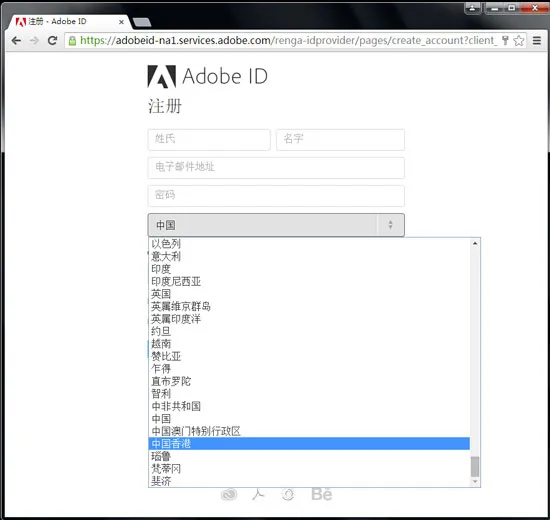Click the dropdown list scroll-down arrow
Screen dimensions: 550x520
(x=475, y=482)
